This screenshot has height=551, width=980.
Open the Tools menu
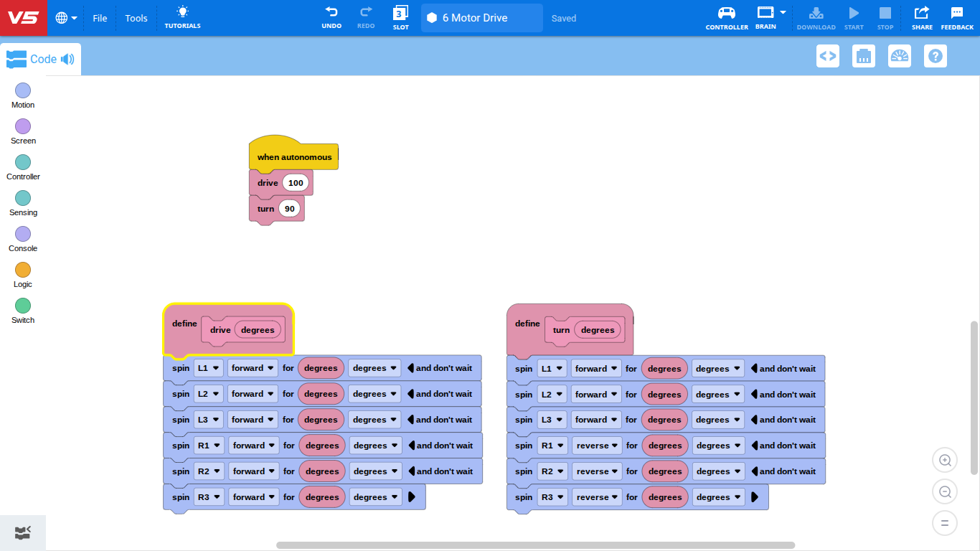(x=136, y=18)
